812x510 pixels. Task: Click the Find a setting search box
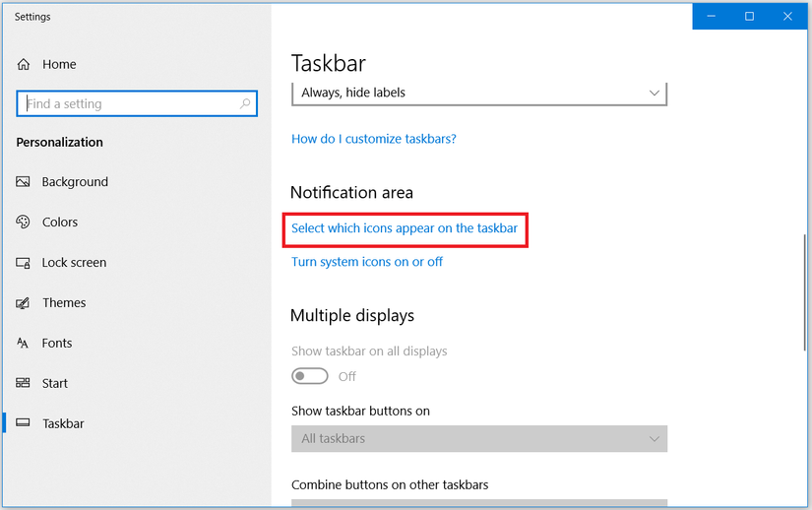point(128,103)
